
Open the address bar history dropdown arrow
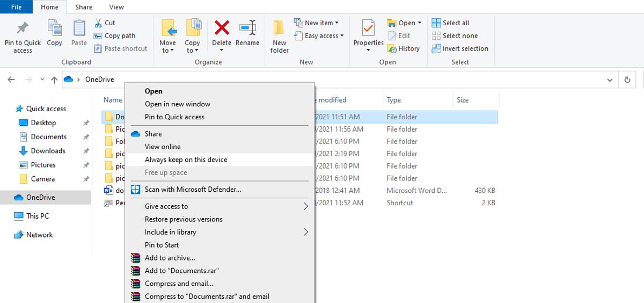click(x=610, y=80)
